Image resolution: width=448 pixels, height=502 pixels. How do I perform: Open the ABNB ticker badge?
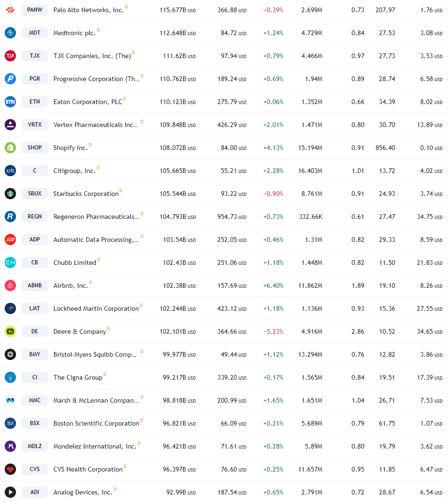tap(35, 285)
